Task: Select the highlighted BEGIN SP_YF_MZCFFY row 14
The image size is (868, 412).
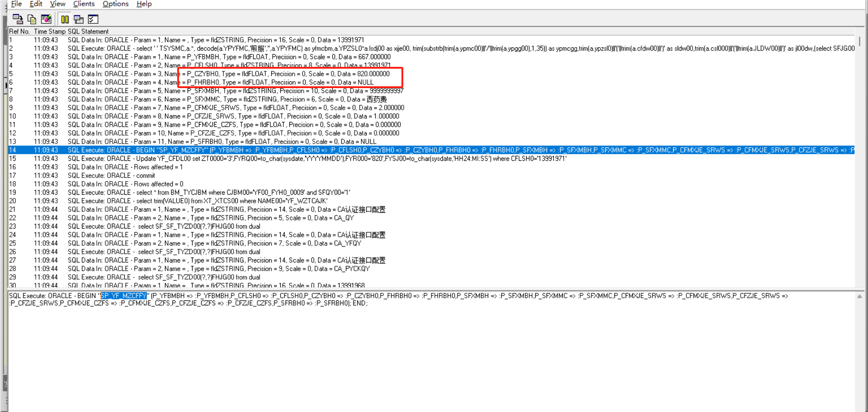Action: tap(431, 150)
